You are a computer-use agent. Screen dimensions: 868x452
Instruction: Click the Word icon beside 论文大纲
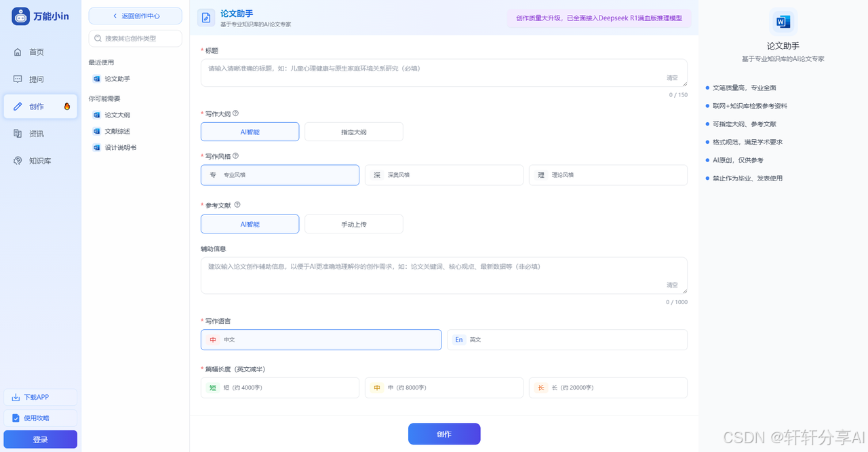[96, 115]
